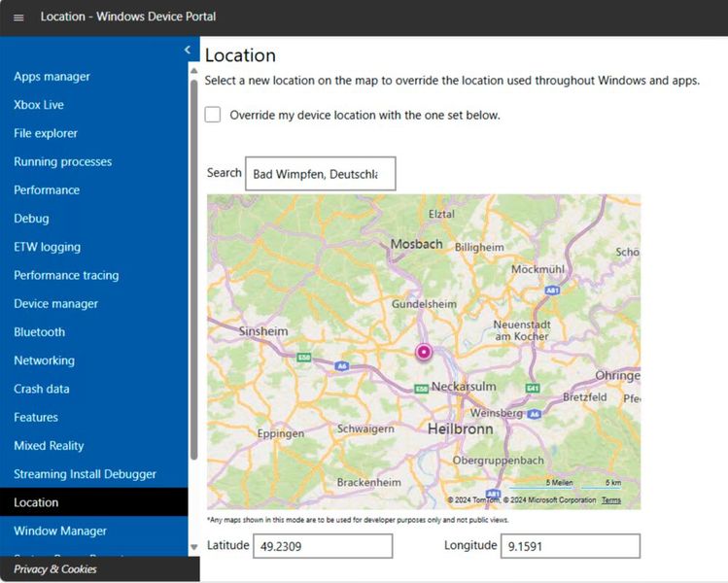Click the Longitude input field
The width and height of the screenshot is (728, 583).
pyautogui.click(x=571, y=546)
